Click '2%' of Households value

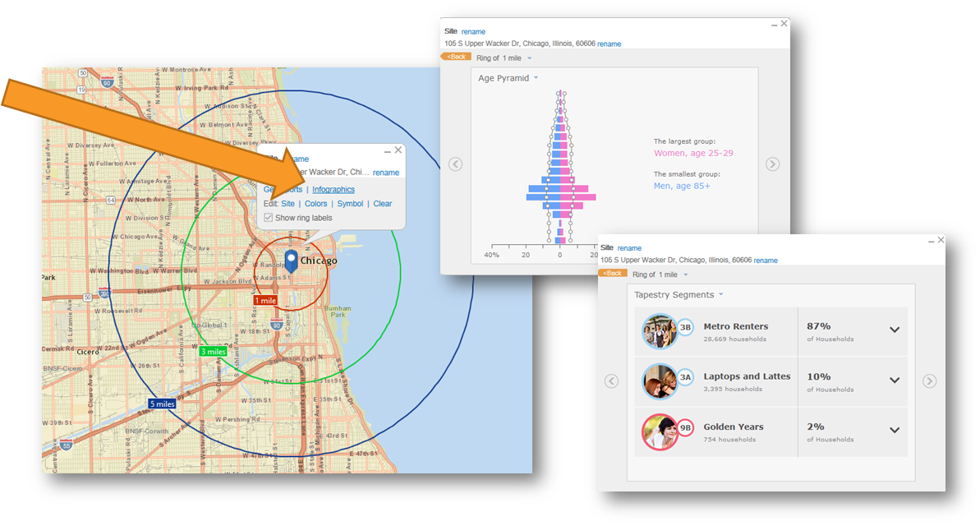pyautogui.click(x=816, y=427)
